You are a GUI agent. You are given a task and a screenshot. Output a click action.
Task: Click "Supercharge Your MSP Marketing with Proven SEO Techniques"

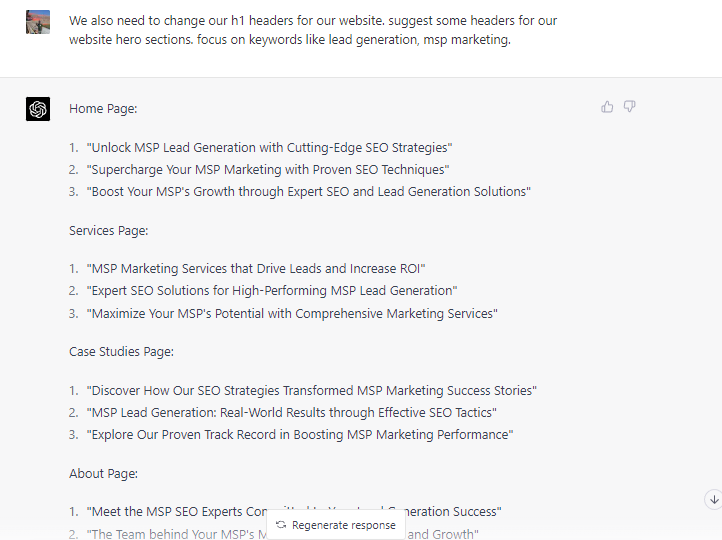(x=268, y=170)
